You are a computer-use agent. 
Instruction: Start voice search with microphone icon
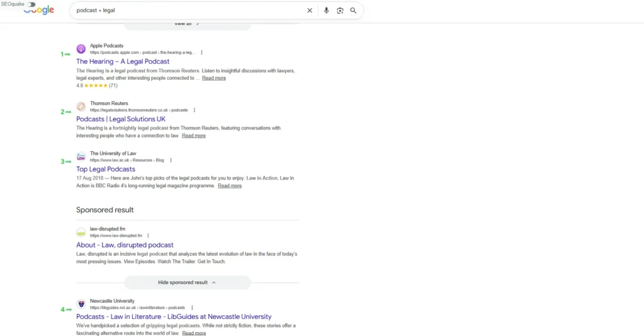326,11
